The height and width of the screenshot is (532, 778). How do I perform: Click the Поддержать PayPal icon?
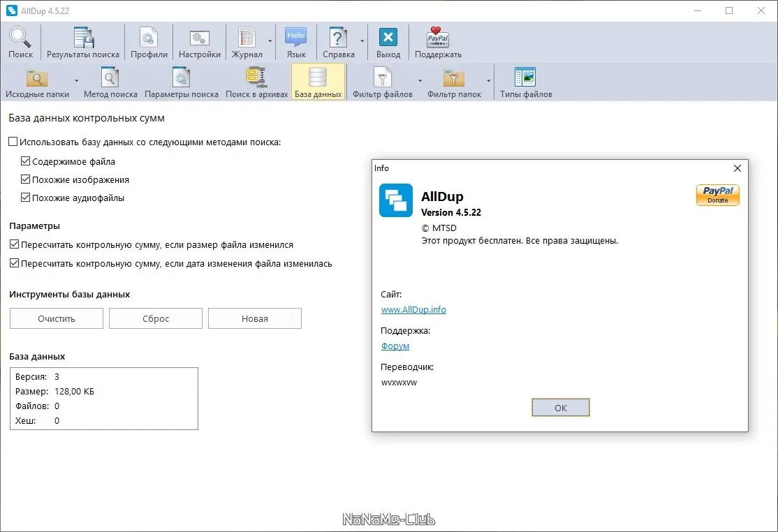point(438,42)
